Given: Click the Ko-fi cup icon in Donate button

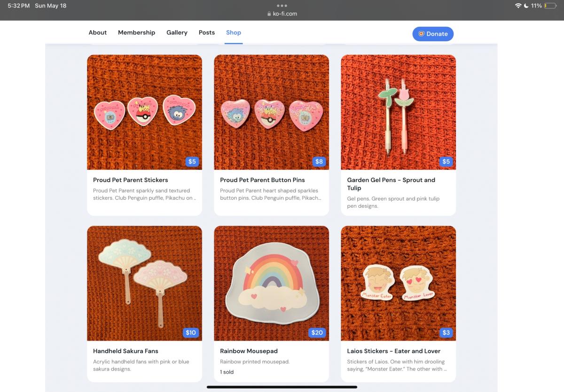Looking at the screenshot, I should [x=422, y=34].
